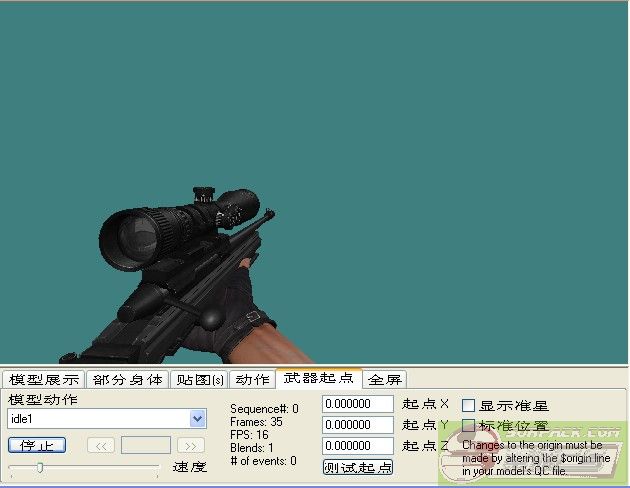Click the 起点 X value field
This screenshot has width=630, height=488.
[357, 404]
